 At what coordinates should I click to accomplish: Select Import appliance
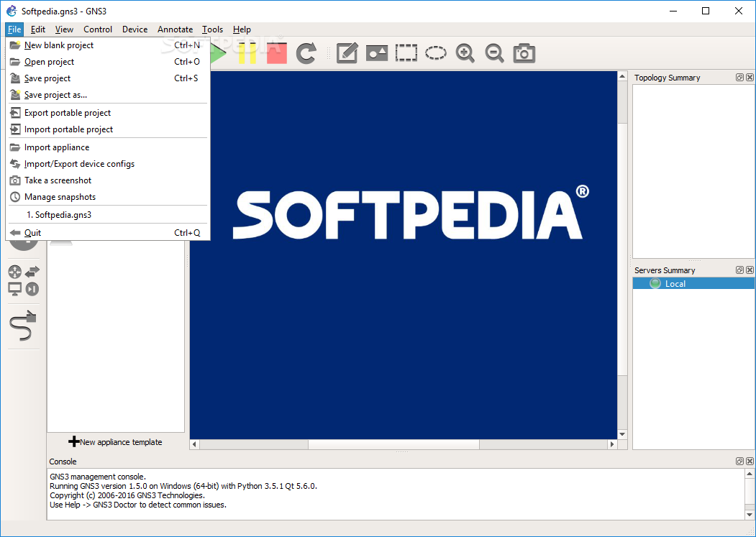click(x=108, y=147)
